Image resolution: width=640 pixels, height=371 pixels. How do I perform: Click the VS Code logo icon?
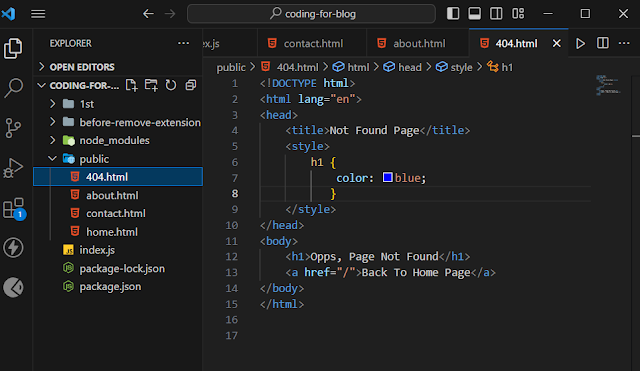coord(9,14)
